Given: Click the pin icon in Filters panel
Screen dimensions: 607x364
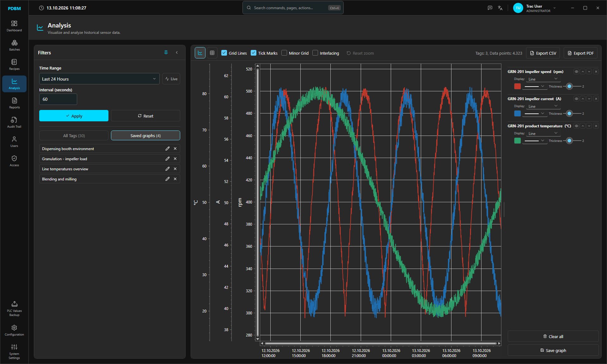Looking at the screenshot, I should (x=166, y=52).
